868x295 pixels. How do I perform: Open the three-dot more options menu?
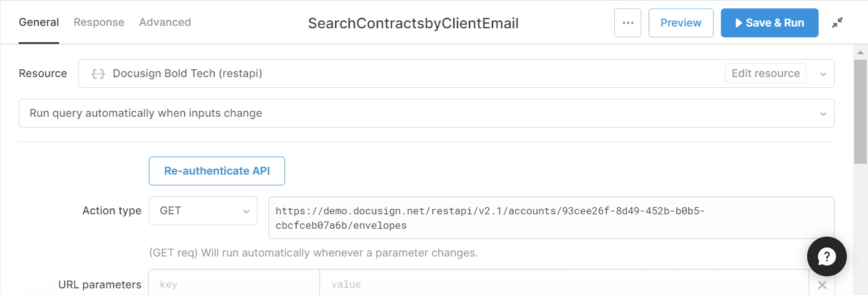click(x=627, y=23)
